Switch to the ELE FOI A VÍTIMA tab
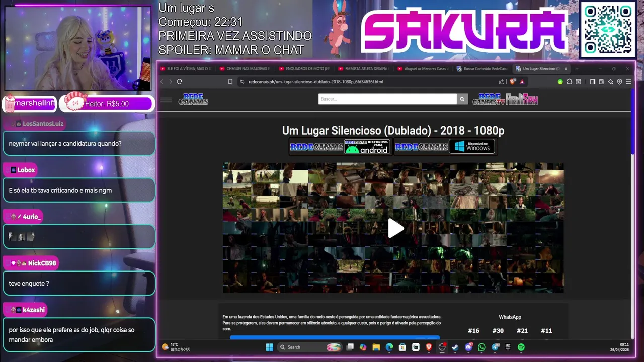Viewport: 644px width, 362px height. tap(186, 69)
